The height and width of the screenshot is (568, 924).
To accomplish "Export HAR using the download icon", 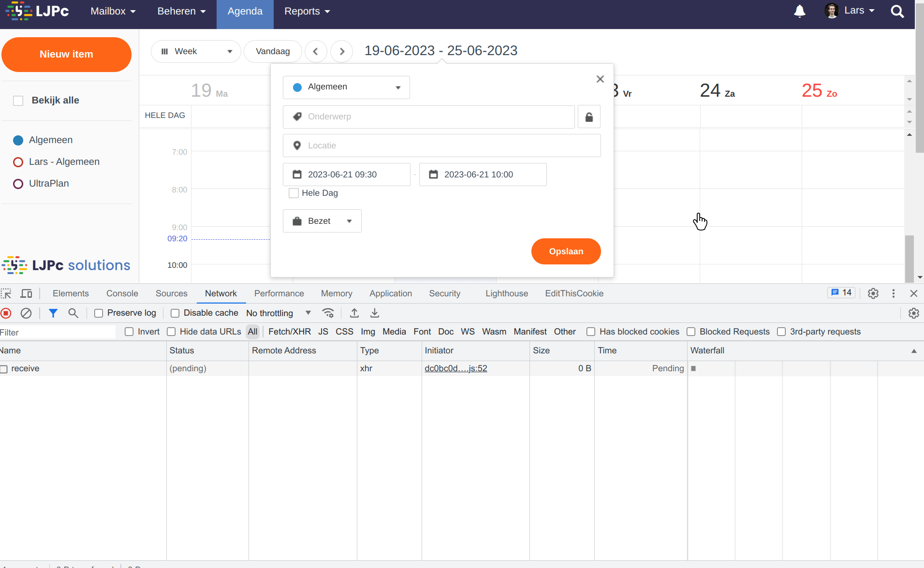I will (375, 313).
